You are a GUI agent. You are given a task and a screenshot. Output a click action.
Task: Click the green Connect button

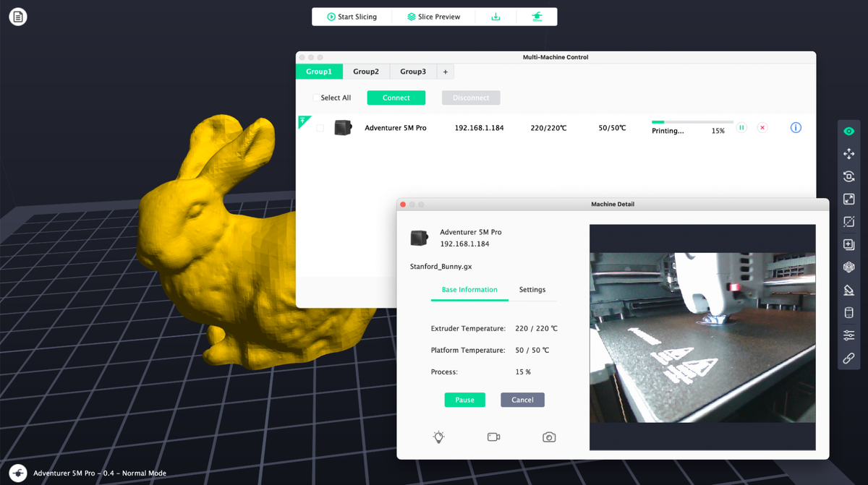[396, 98]
